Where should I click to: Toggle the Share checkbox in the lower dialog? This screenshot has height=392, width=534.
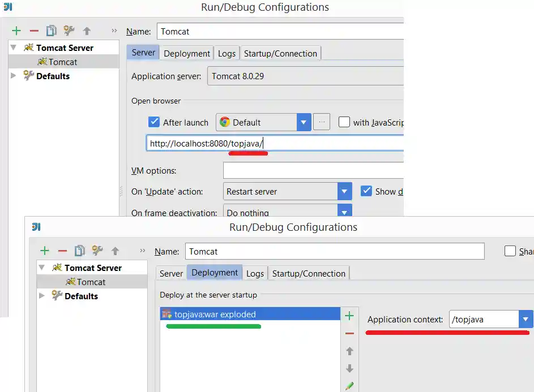tap(510, 251)
